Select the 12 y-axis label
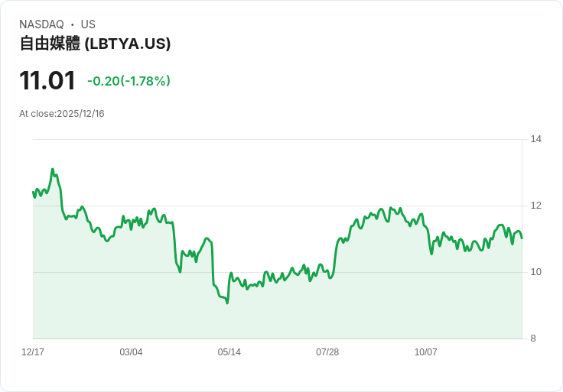Screen dimensions: 563x392 click(536, 206)
